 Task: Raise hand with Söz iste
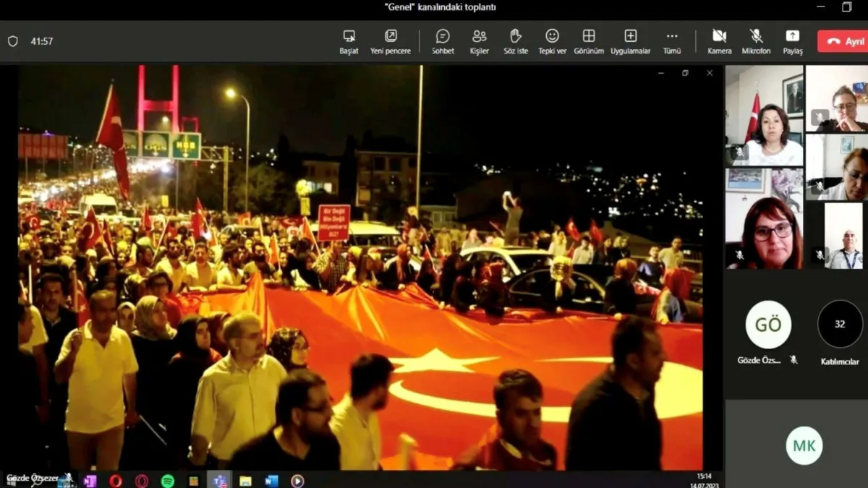pos(516,41)
